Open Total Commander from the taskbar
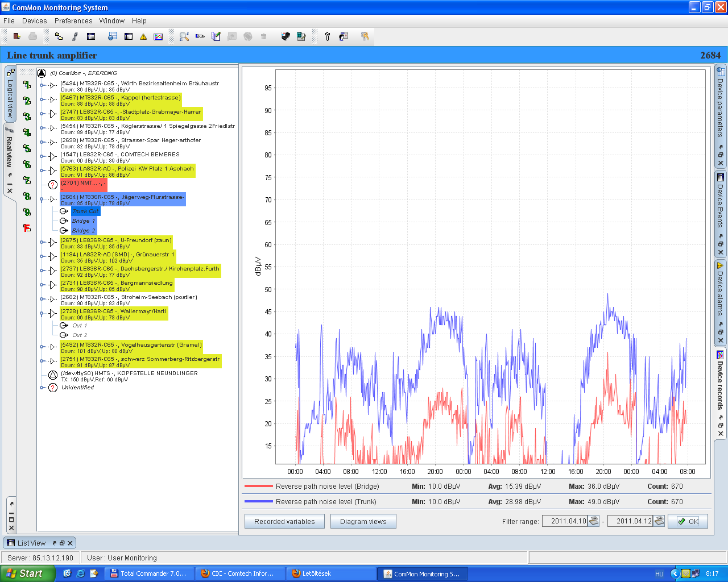728x582 pixels. pyautogui.click(x=148, y=573)
